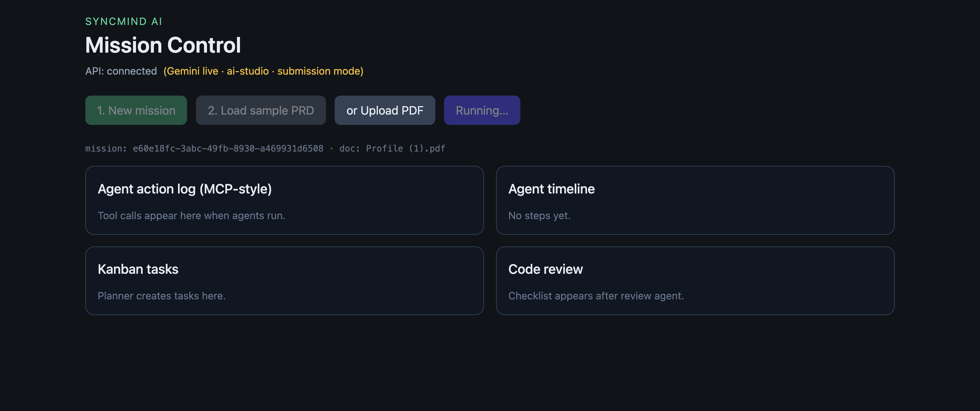This screenshot has width=980, height=411.
Task: Click the No steps yet message
Action: pyautogui.click(x=539, y=215)
